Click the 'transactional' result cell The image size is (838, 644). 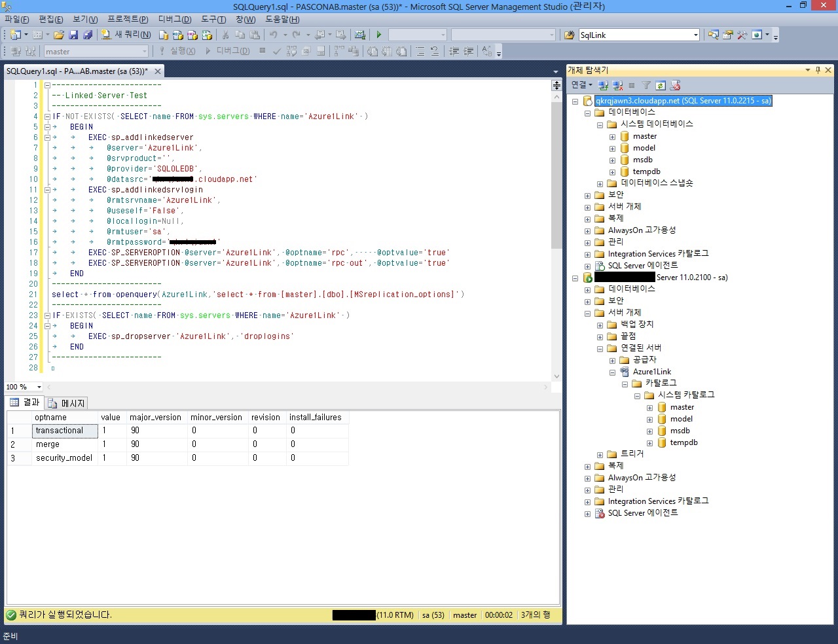pos(65,431)
